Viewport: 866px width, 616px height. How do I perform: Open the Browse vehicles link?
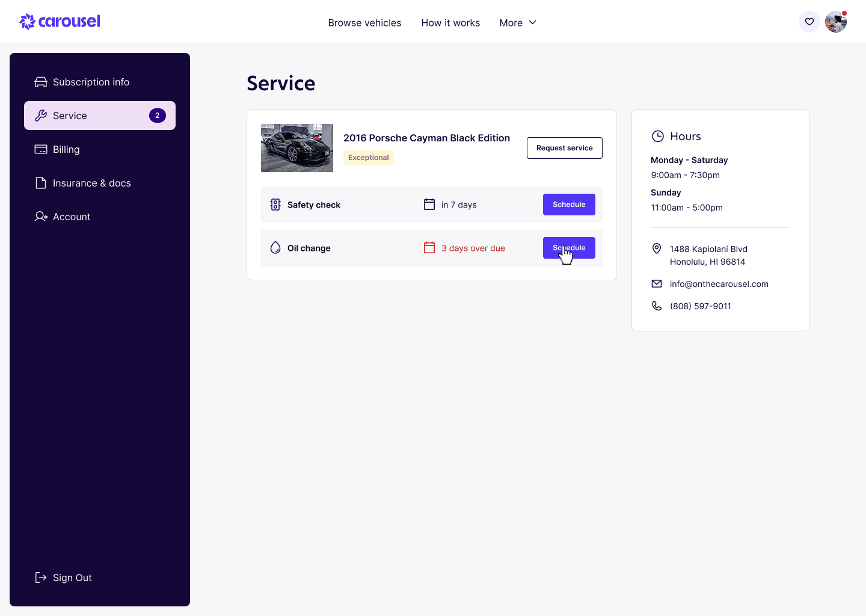click(x=364, y=23)
